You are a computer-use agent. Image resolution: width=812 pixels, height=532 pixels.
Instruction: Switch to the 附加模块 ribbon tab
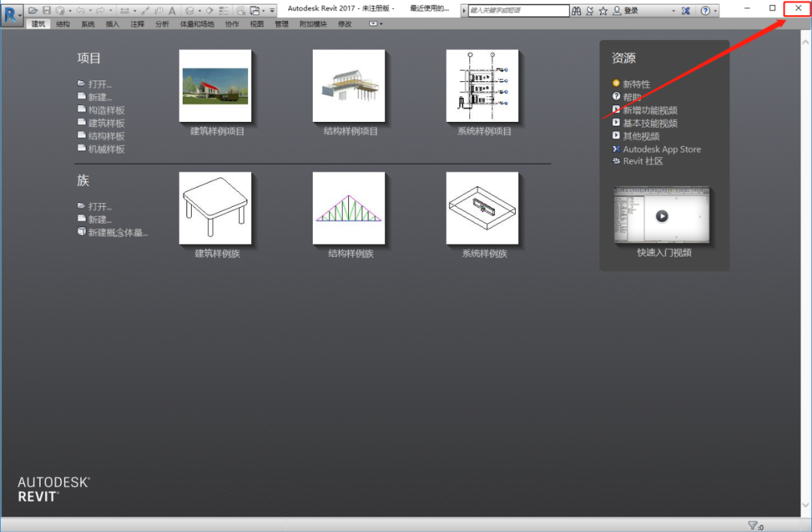314,24
